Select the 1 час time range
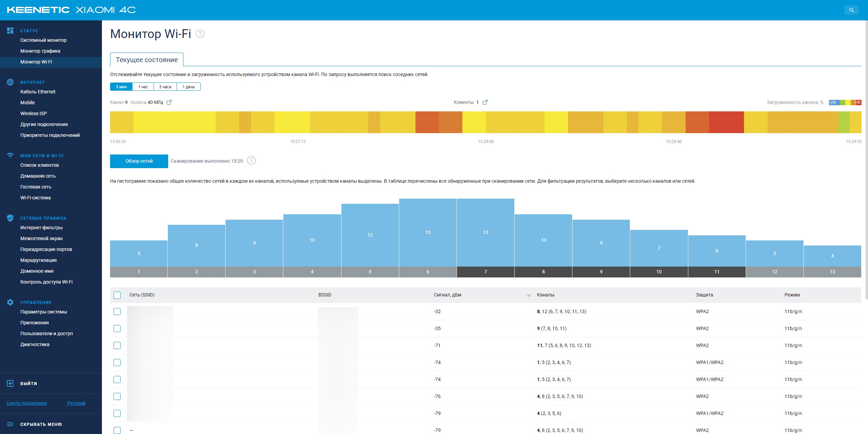868x434 pixels. click(x=143, y=87)
